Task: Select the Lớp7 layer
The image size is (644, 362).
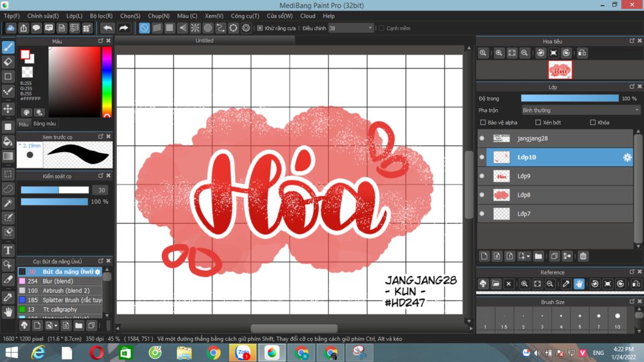Action: (555, 214)
